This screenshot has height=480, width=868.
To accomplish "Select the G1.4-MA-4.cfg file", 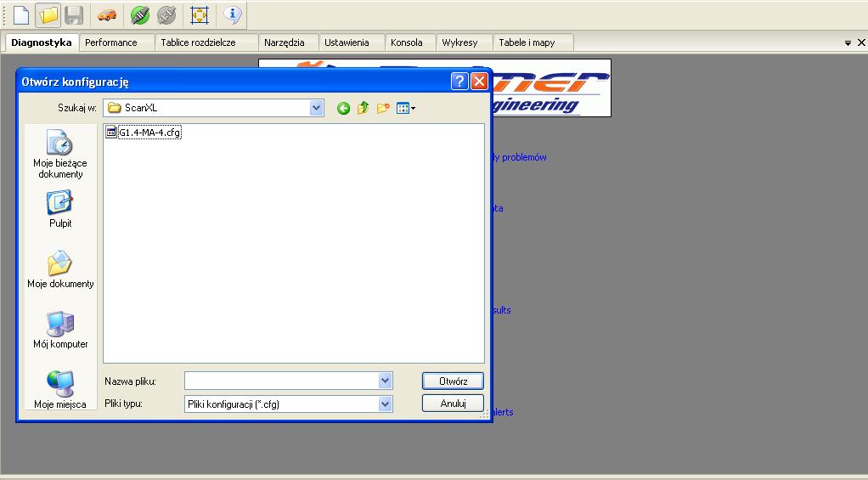I will (144, 133).
